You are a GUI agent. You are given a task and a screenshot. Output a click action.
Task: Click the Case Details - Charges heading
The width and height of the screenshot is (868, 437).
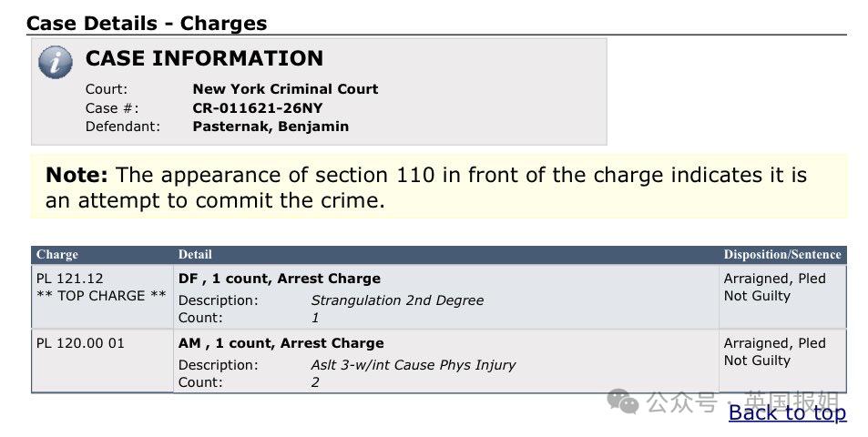click(147, 23)
